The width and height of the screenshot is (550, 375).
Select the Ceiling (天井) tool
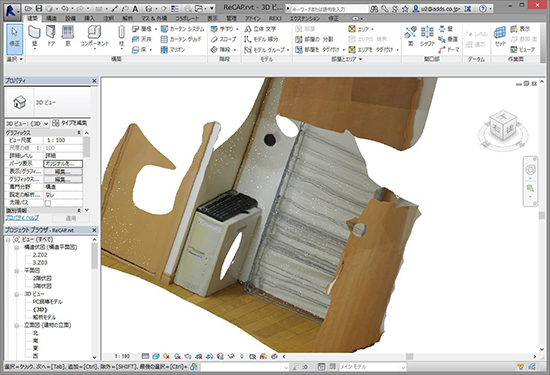[x=142, y=39]
